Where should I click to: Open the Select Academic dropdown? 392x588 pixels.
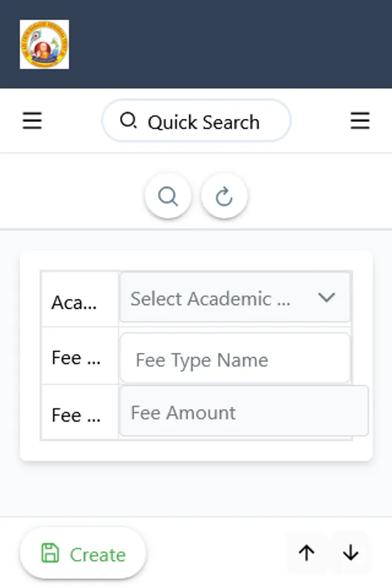coord(222,299)
